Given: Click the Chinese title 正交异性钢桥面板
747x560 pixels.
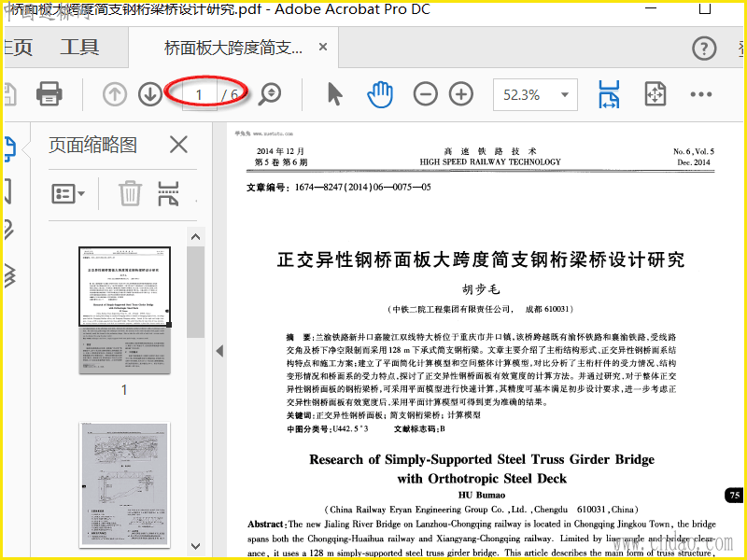Looking at the screenshot, I should [x=480, y=259].
